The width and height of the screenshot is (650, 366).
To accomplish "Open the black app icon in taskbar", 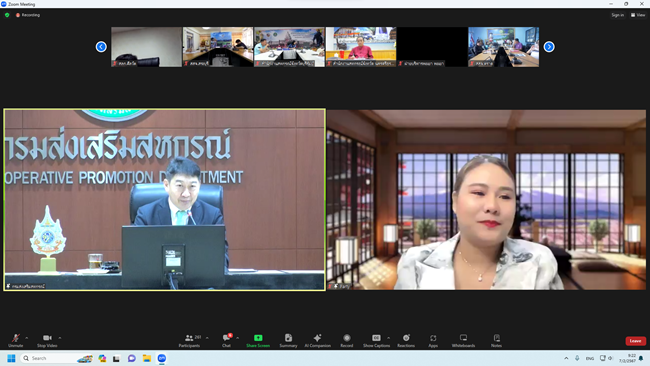I will point(116,358).
